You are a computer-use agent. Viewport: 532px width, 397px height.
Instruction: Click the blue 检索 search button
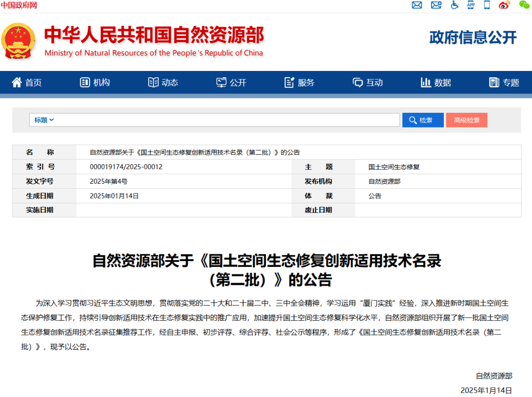422,120
